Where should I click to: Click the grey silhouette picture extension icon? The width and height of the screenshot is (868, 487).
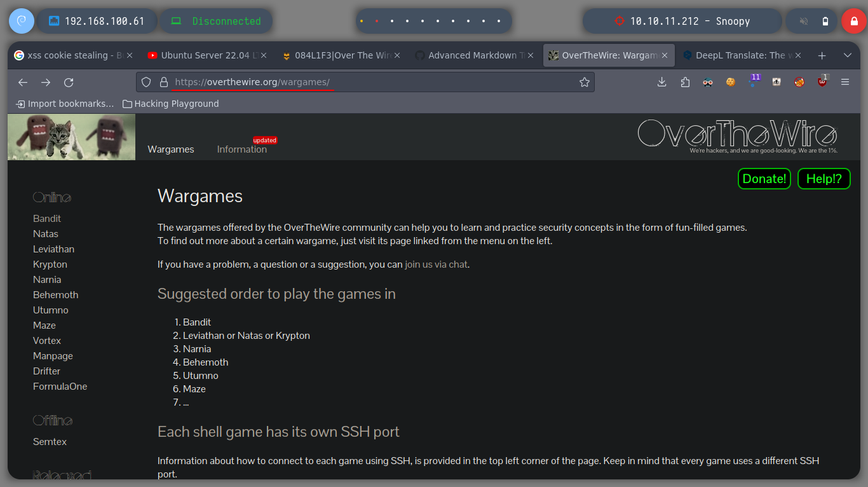pos(776,82)
